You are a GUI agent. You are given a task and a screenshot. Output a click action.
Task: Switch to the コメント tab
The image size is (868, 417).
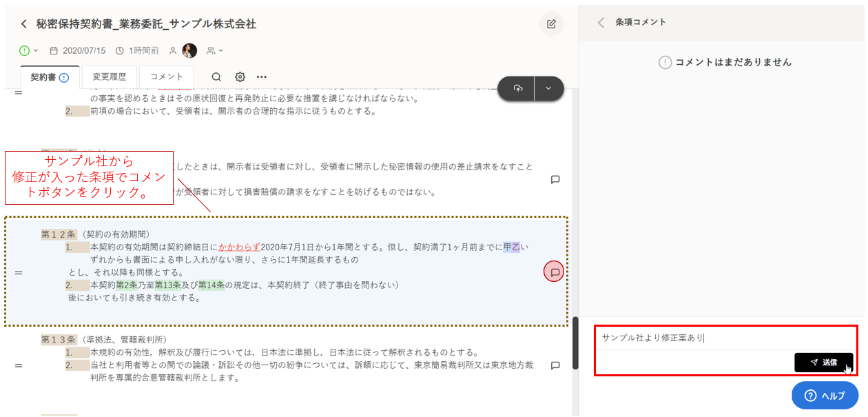pyautogui.click(x=167, y=77)
